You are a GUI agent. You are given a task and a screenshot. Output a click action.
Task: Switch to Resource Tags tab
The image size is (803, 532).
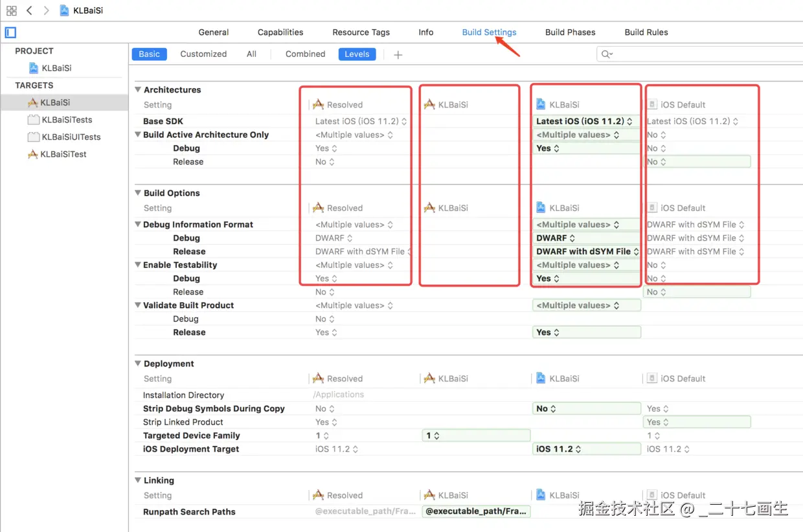coord(361,32)
